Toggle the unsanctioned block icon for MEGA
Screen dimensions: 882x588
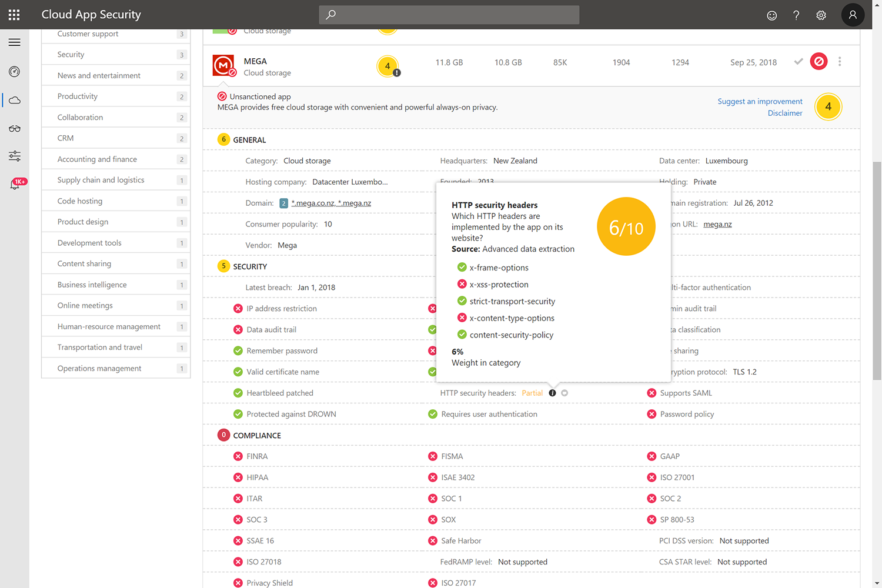(x=818, y=61)
